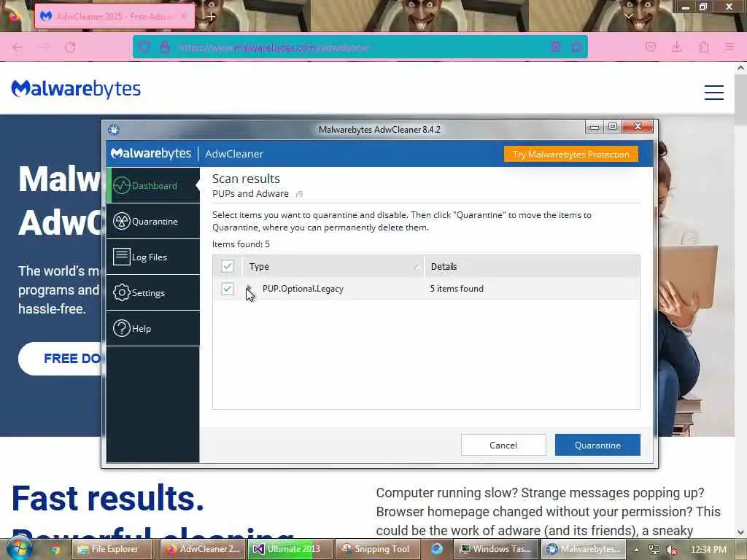Open the Dashboard section in AdwCleaner sidebar

click(153, 185)
